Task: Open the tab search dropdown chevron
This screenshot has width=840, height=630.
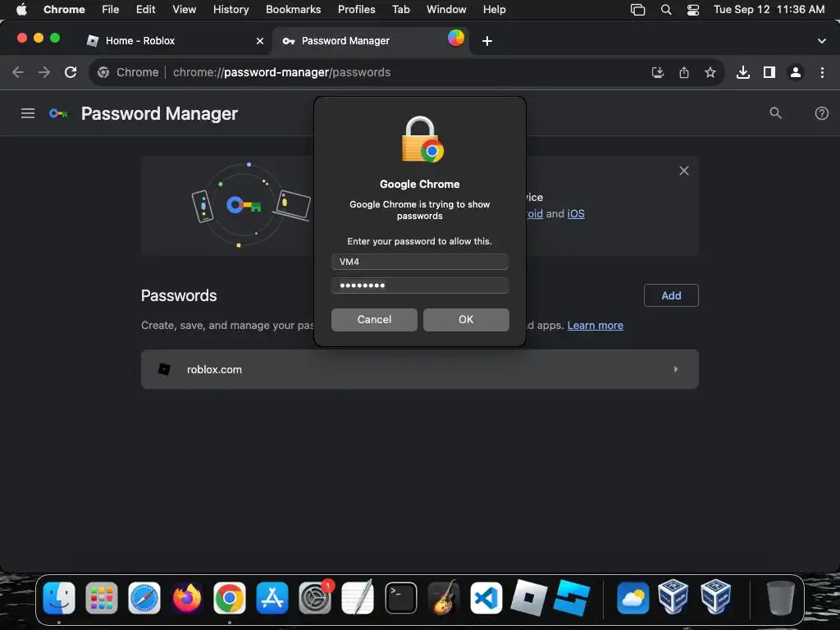Action: pos(821,41)
